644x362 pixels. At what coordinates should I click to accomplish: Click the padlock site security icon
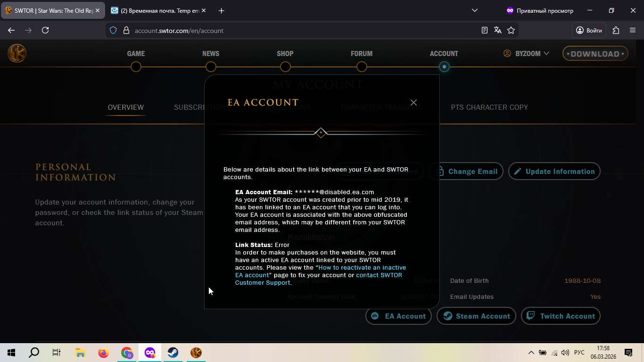[126, 30]
